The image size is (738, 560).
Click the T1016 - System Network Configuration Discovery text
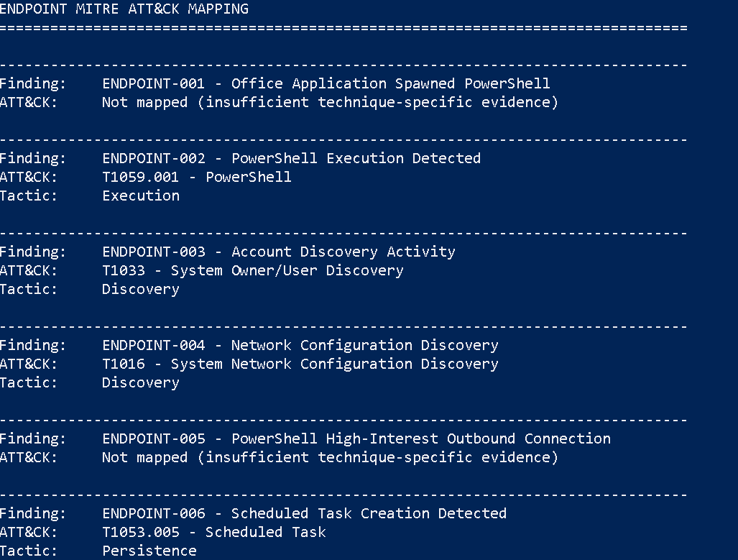[300, 364]
